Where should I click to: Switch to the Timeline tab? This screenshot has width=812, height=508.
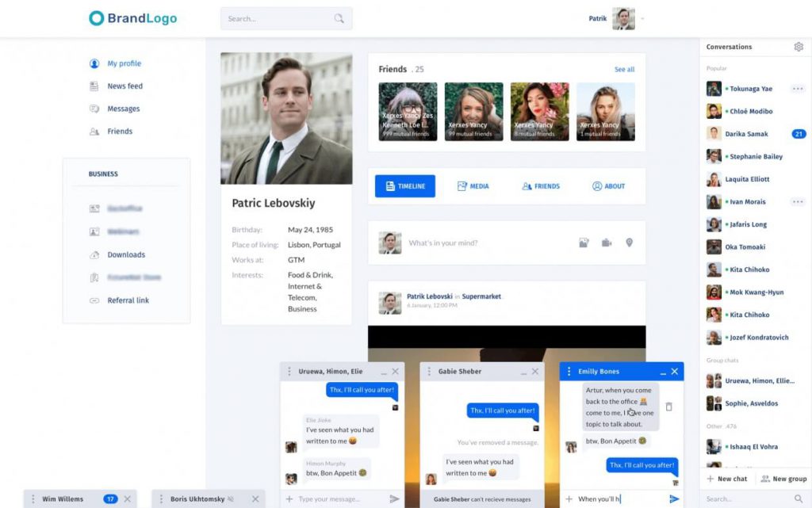tap(405, 186)
